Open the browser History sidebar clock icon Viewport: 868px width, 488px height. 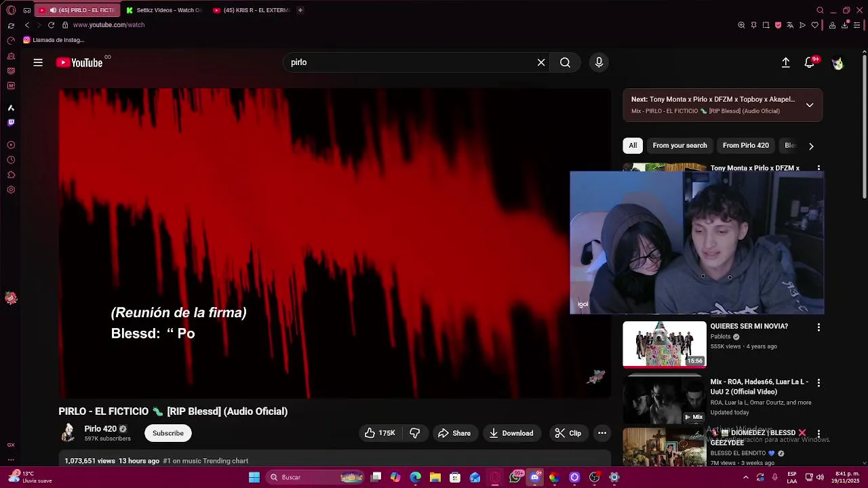[x=11, y=160]
